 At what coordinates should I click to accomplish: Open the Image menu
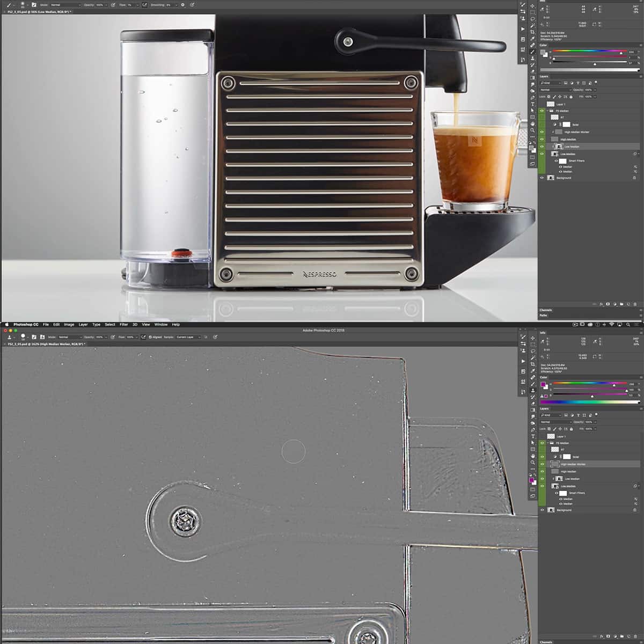click(69, 324)
